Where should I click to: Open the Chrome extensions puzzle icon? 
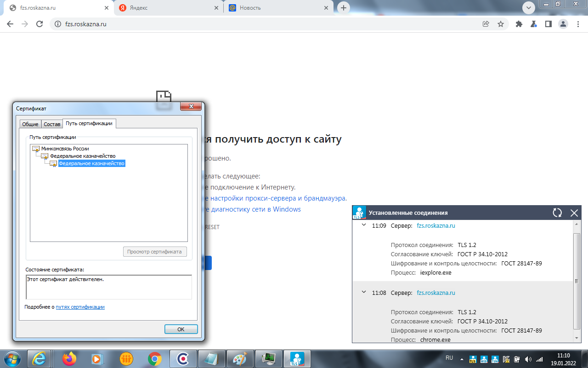[519, 24]
